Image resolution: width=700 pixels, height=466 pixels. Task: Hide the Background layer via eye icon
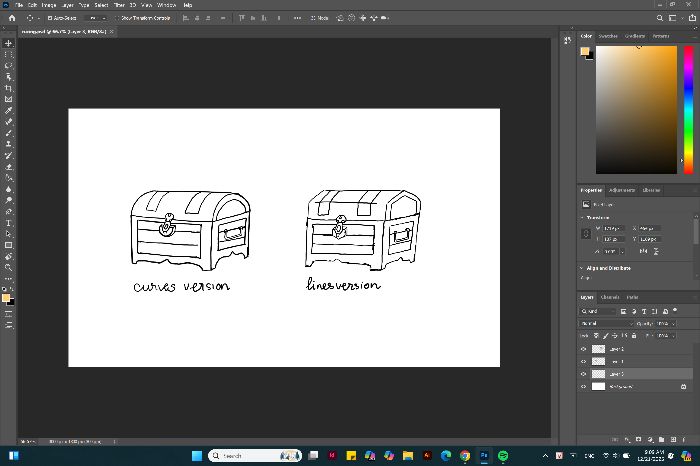[583, 387]
